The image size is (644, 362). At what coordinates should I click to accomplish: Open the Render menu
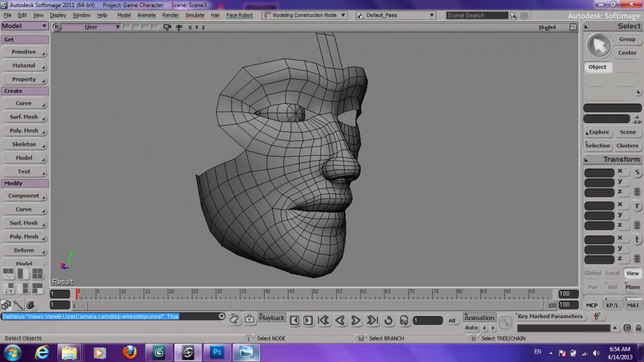point(170,15)
